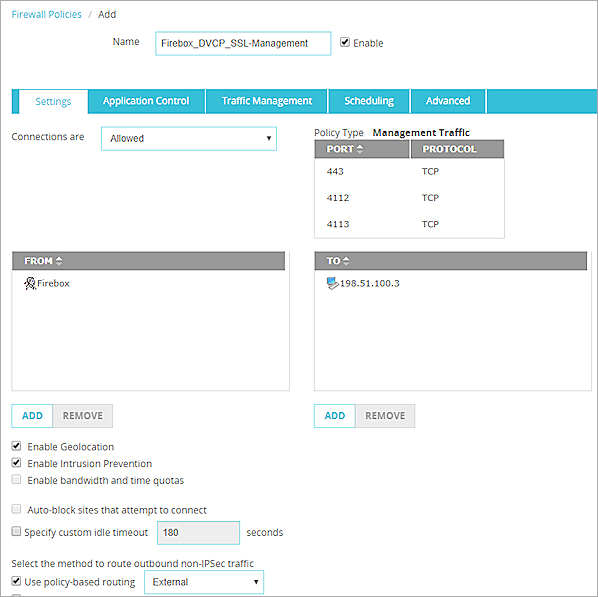Uncheck Enable Intrusion Prevention
Screen dimensions: 598x597
tap(16, 463)
